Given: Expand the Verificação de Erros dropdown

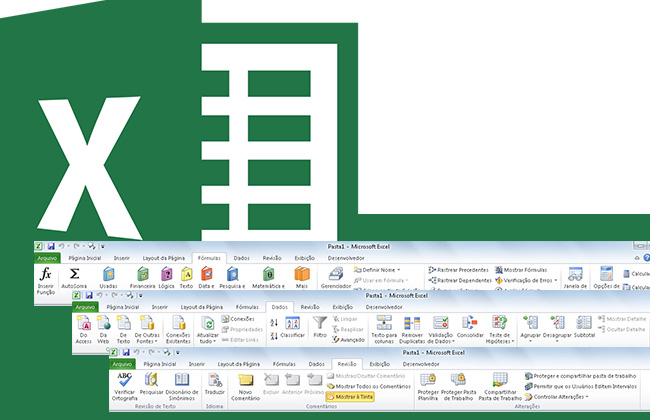Looking at the screenshot, I should tap(555, 281).
